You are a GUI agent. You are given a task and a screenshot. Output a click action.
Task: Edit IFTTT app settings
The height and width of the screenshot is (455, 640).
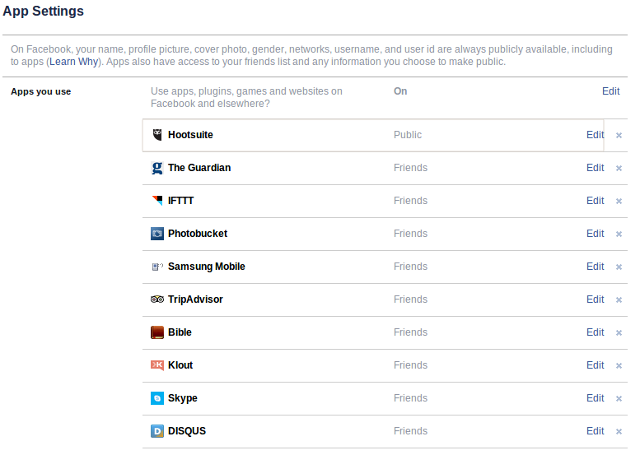point(595,201)
